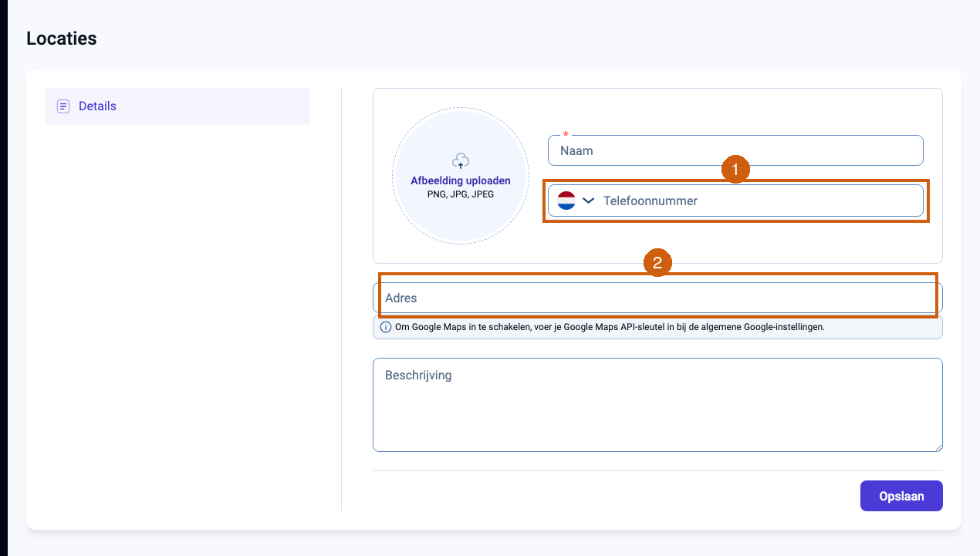The width and height of the screenshot is (980, 556).
Task: Focus the Beschrijving text area
Action: coord(657,405)
